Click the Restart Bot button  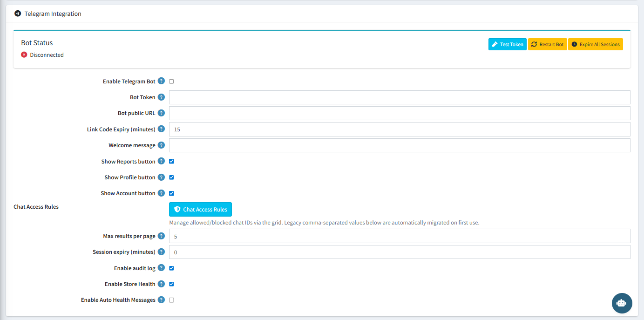(x=547, y=44)
